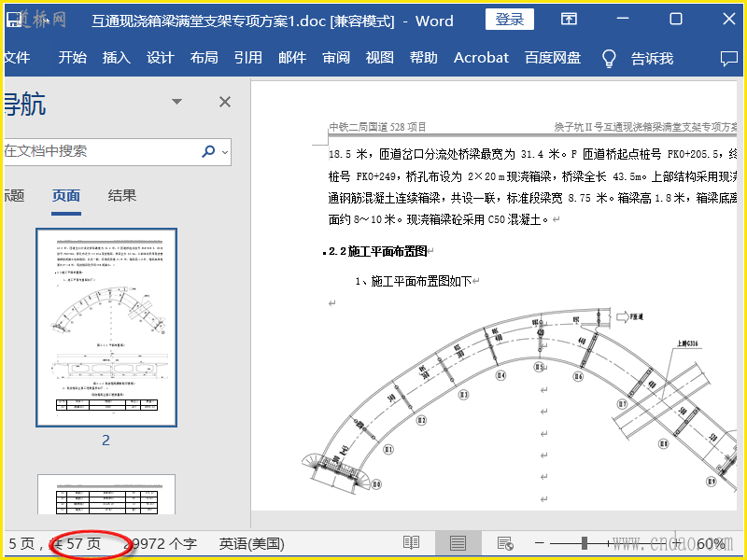
Task: Click the zoom in plus button
Action: point(678,543)
